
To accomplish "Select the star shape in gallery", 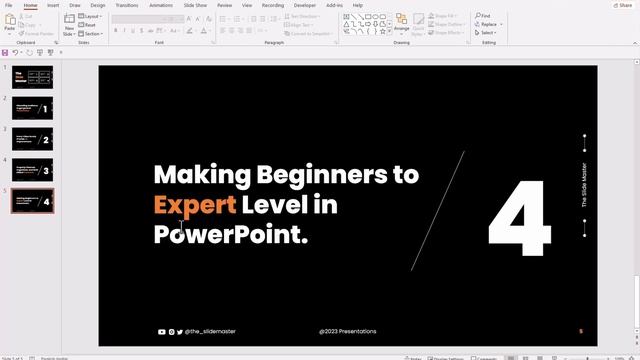I will (x=382, y=31).
